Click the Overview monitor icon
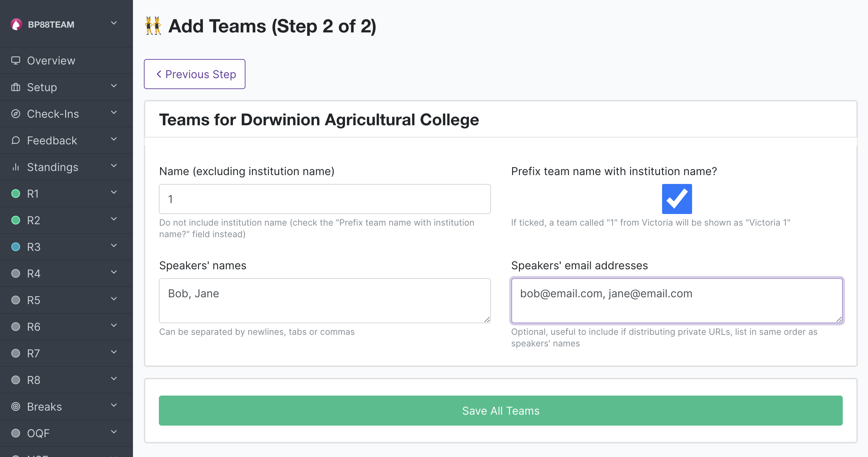 [16, 60]
